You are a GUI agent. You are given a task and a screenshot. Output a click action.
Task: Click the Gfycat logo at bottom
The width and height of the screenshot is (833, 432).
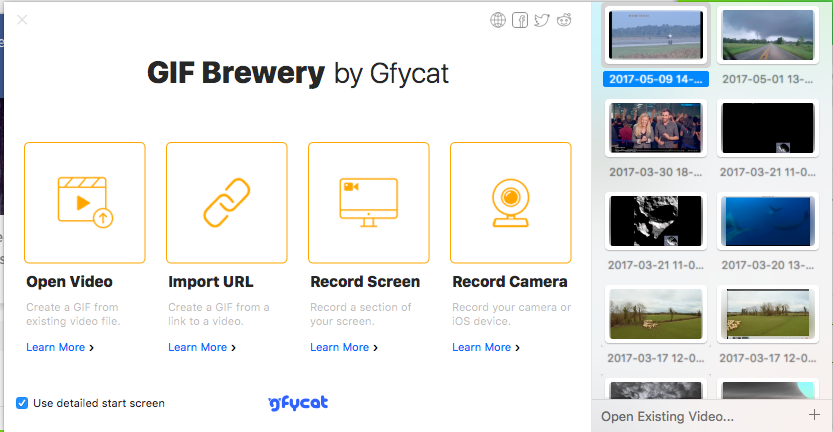click(298, 403)
